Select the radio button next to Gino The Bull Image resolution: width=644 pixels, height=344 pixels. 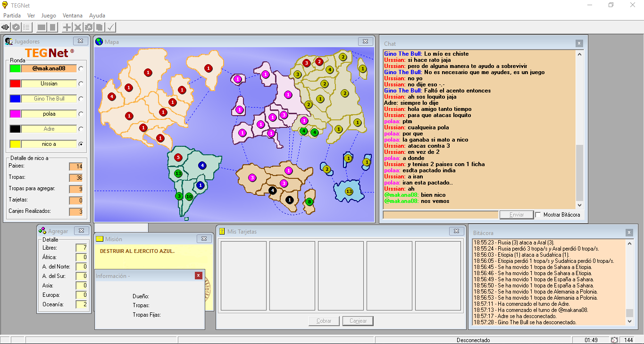(81, 99)
